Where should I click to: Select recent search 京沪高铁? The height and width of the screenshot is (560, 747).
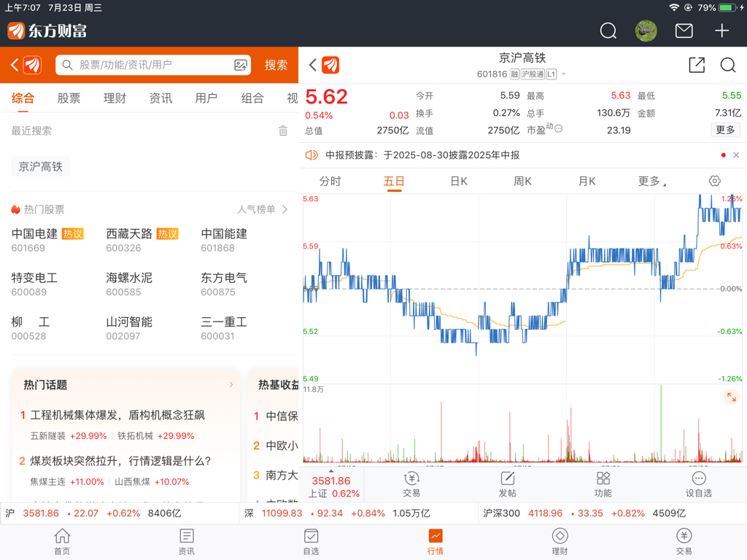[41, 167]
